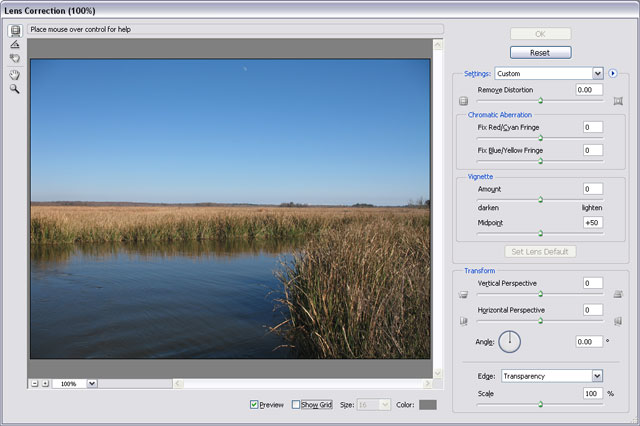
Task: Click the Red/Cyan Fringe slider handle
Action: [x=540, y=138]
